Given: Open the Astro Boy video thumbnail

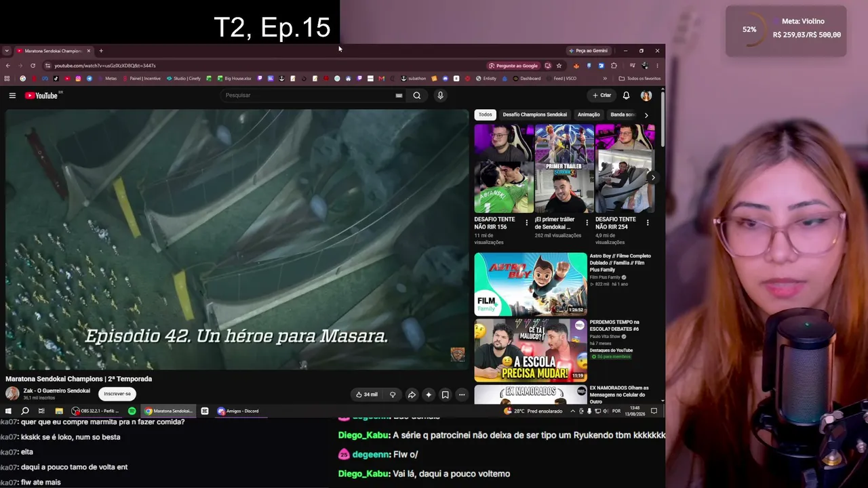Looking at the screenshot, I should point(530,284).
